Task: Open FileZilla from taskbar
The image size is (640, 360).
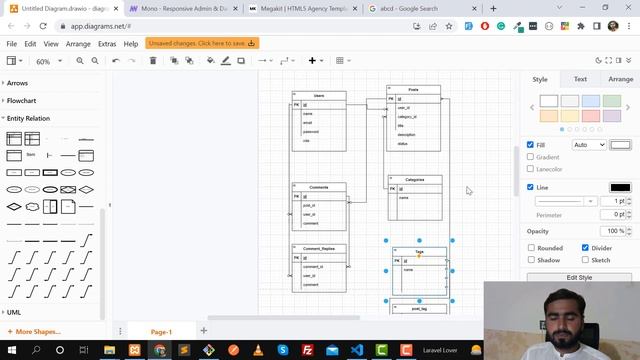Action: coord(307,350)
